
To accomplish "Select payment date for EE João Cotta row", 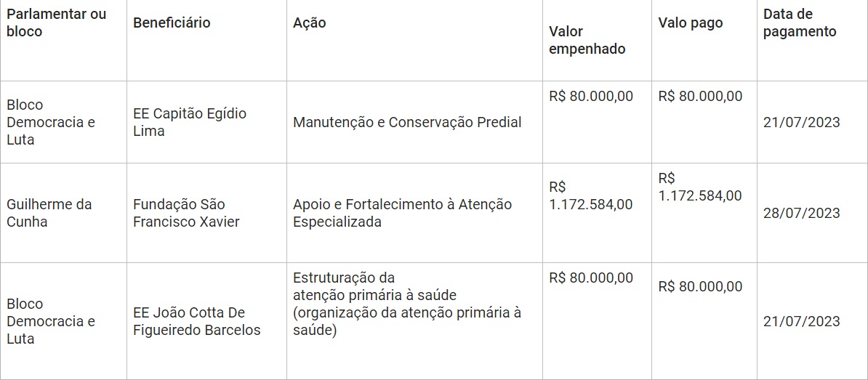I will tap(801, 321).
